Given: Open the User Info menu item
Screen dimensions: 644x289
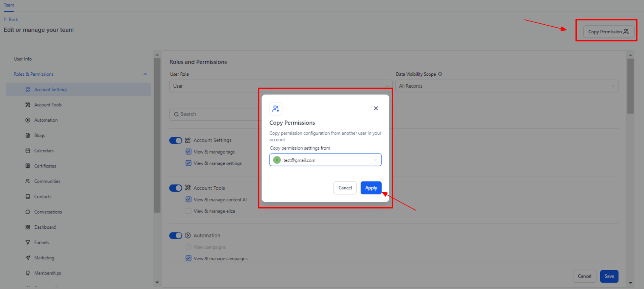Looking at the screenshot, I should point(23,59).
